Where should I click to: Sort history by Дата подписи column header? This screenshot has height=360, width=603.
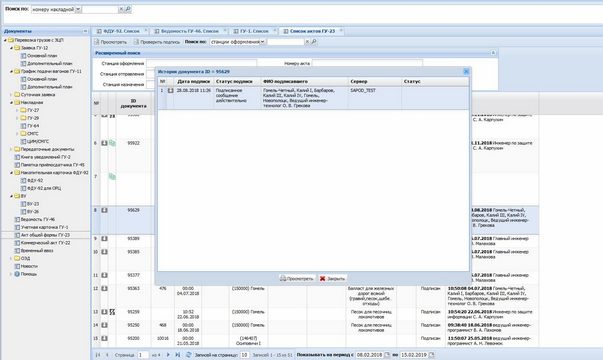tap(193, 82)
